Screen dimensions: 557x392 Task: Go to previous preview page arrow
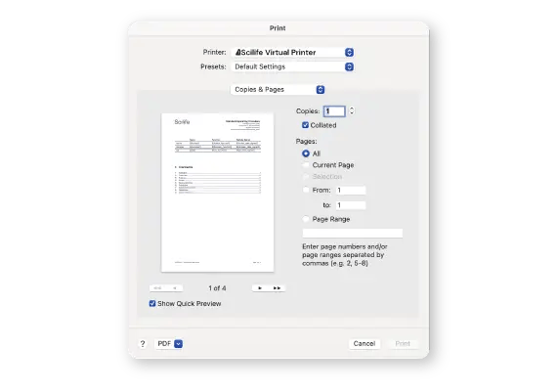(x=175, y=288)
